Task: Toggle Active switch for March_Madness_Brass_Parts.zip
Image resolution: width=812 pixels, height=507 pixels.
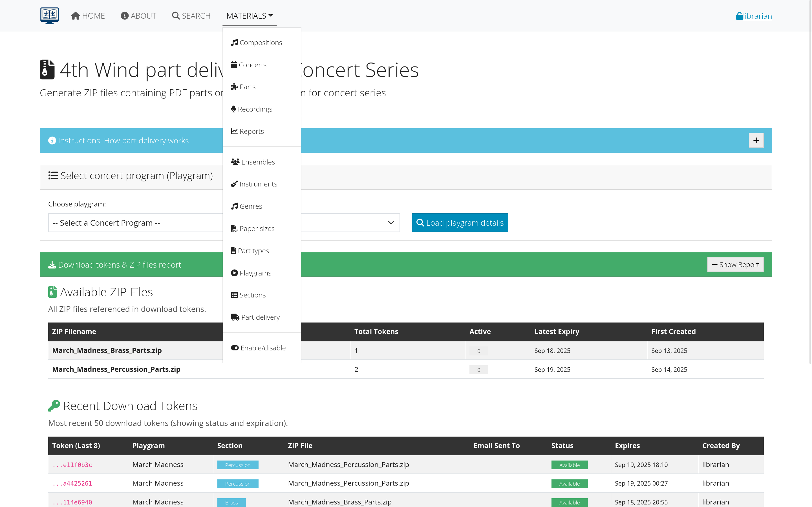Action: [x=478, y=351]
